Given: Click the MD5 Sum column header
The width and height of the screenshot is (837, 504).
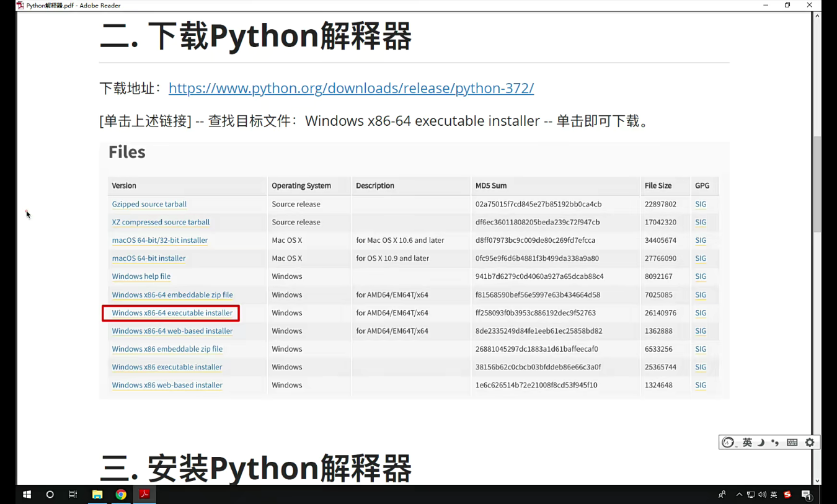Looking at the screenshot, I should pyautogui.click(x=491, y=185).
